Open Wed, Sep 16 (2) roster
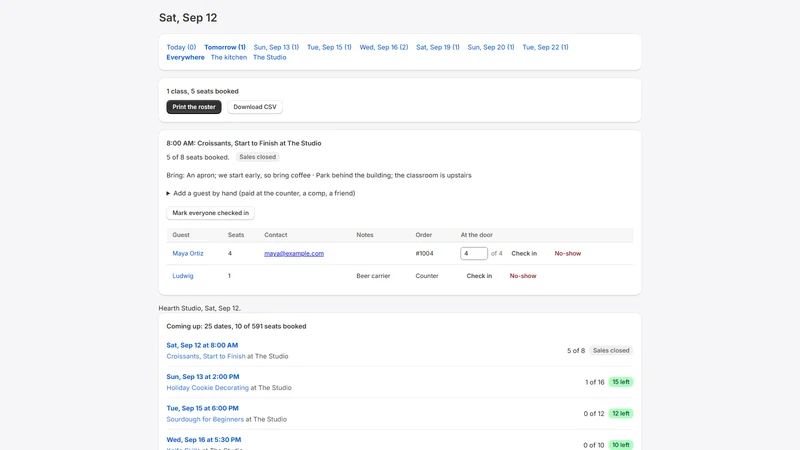Image resolution: width=800 pixels, height=450 pixels. click(384, 47)
